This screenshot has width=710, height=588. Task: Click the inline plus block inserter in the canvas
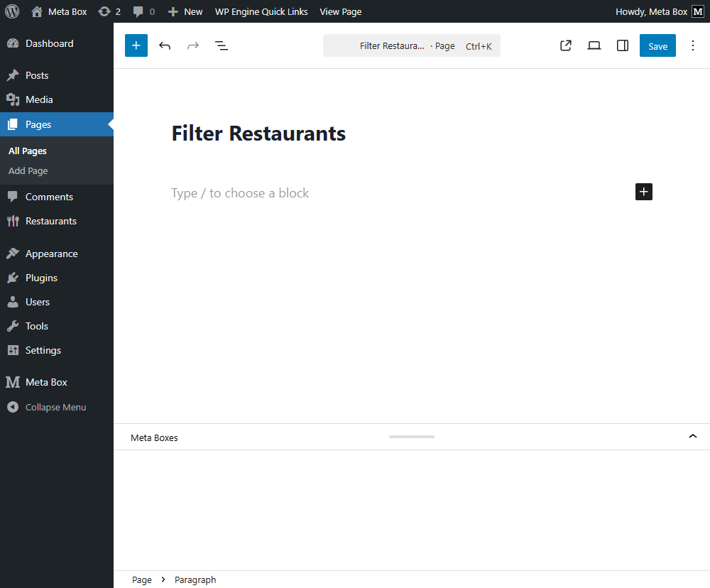point(643,192)
